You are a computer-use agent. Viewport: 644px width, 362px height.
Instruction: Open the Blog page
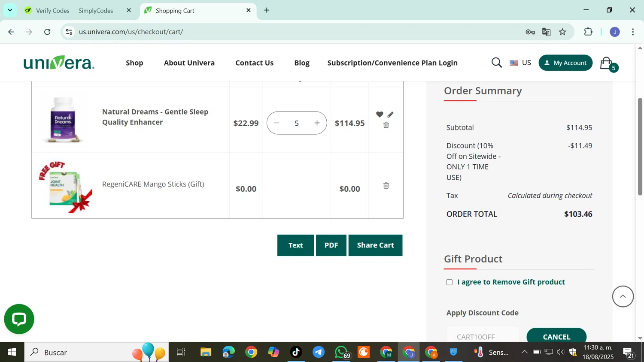[x=302, y=63]
